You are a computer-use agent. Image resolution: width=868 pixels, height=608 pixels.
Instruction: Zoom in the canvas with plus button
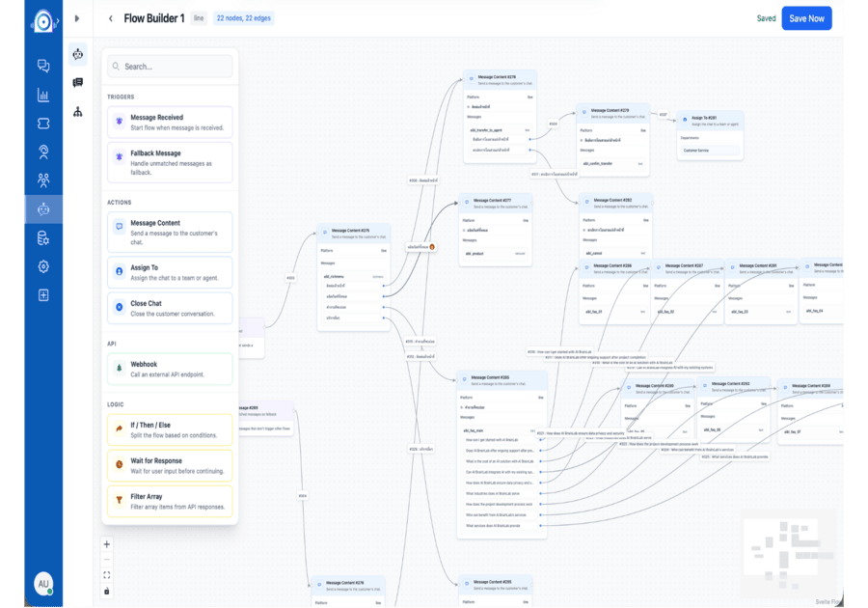tap(107, 544)
